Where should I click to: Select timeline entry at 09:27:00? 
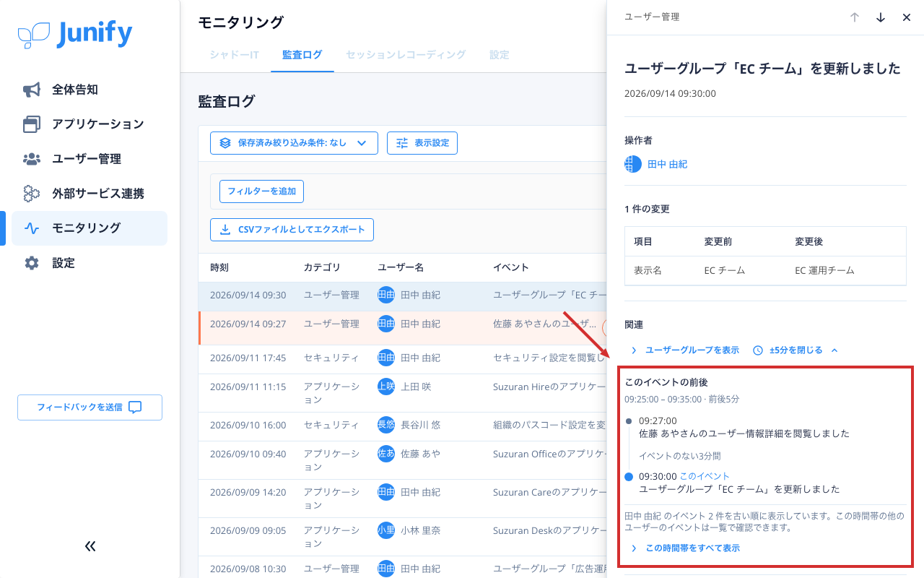pos(744,427)
